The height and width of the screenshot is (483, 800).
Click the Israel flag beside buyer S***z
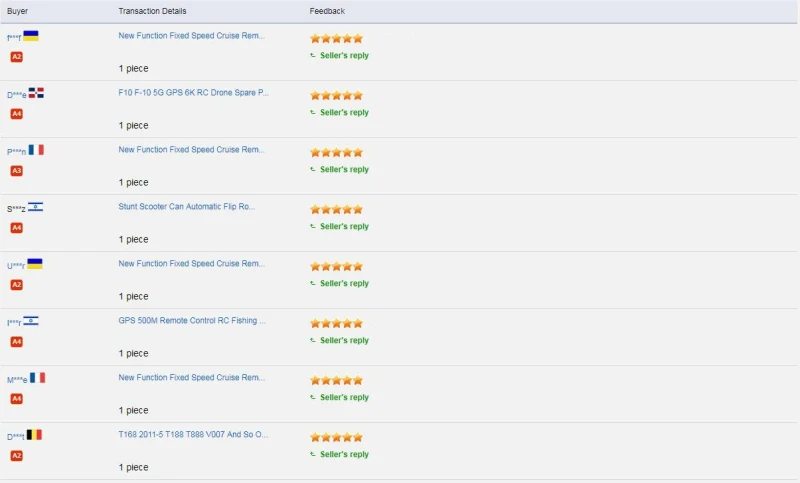pos(35,207)
